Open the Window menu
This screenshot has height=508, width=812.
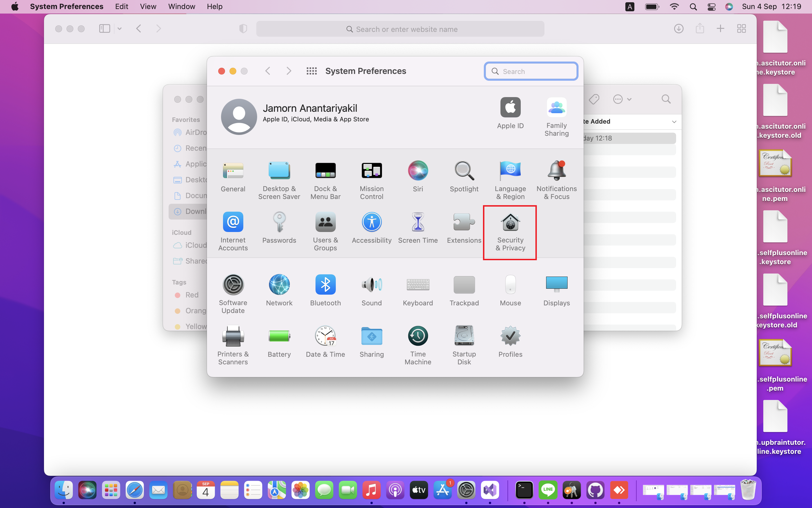[182, 6]
